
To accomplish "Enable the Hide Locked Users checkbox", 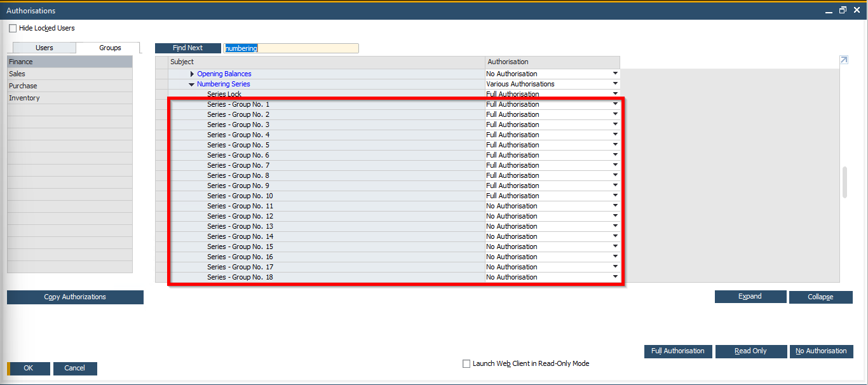I will point(13,29).
